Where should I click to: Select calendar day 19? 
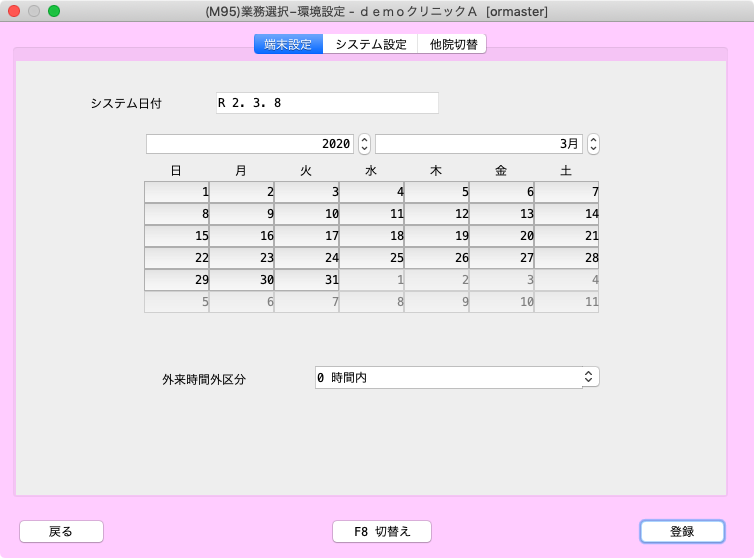click(437, 236)
